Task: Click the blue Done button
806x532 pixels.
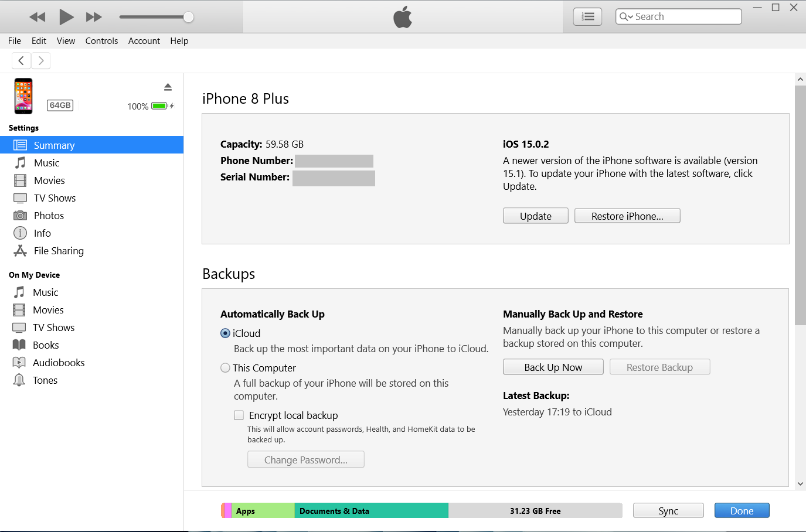Action: [742, 510]
